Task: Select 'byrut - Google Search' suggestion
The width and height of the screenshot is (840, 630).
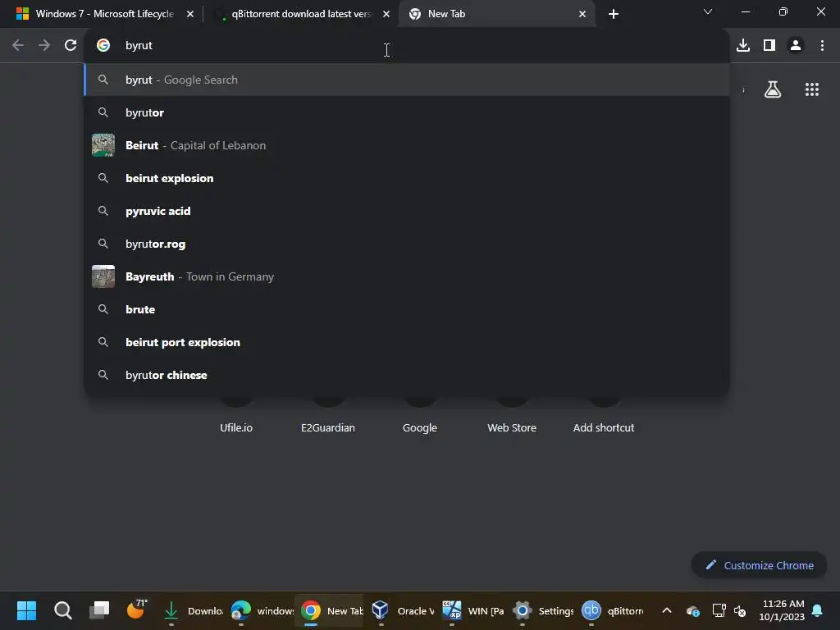Action: (407, 80)
